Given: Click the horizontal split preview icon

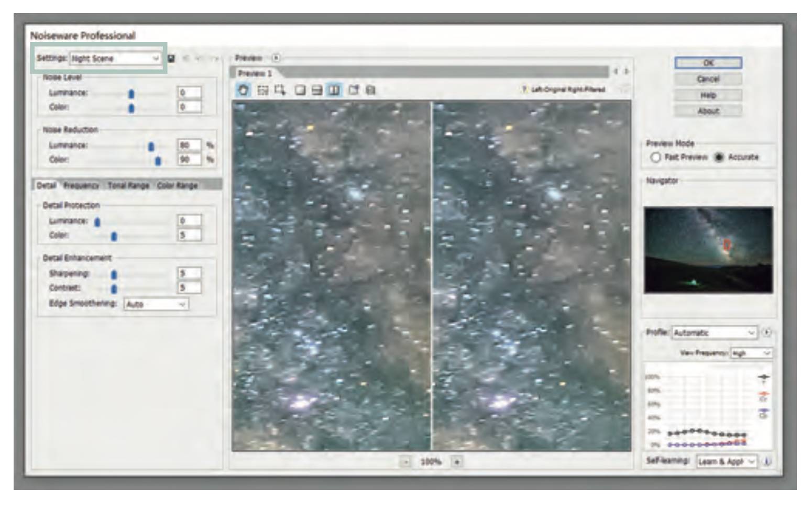Looking at the screenshot, I should pyautogui.click(x=317, y=90).
